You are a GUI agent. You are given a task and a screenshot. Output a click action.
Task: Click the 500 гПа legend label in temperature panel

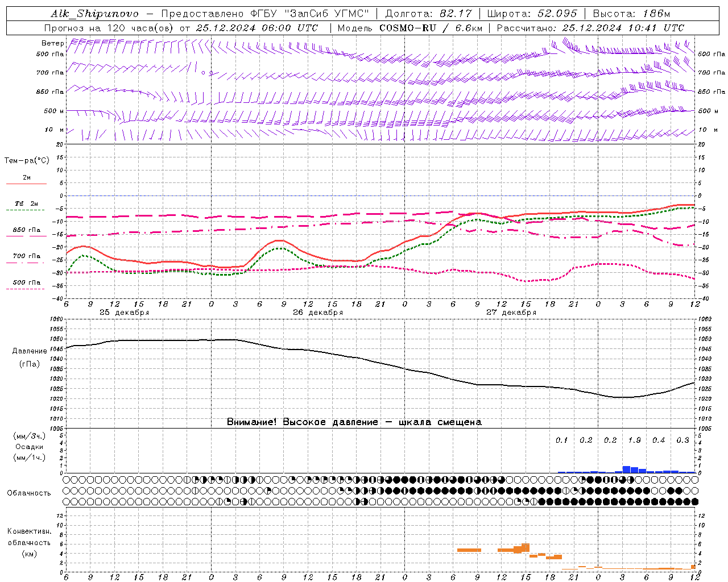(27, 282)
